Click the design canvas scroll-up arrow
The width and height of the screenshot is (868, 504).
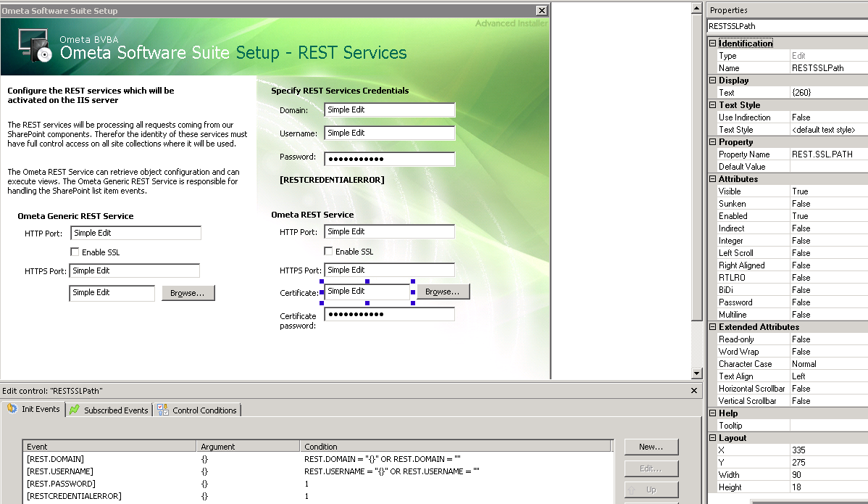(697, 8)
